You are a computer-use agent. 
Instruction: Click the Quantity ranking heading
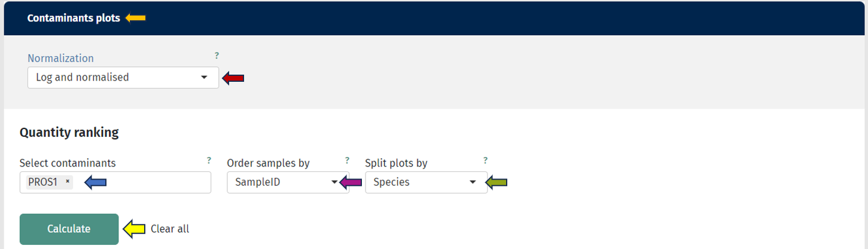click(x=69, y=133)
